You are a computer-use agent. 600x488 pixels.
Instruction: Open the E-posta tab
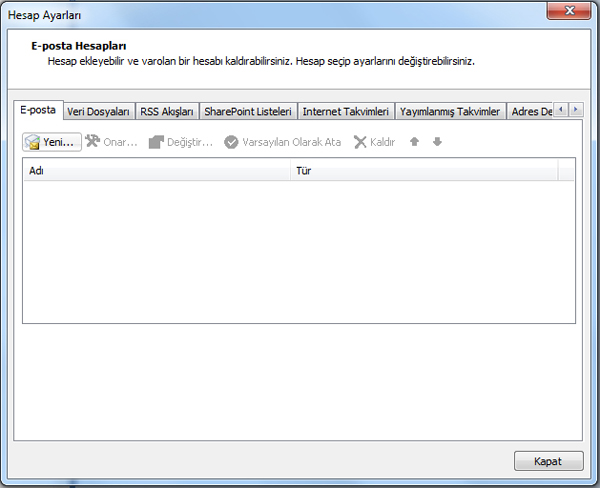[x=38, y=110]
